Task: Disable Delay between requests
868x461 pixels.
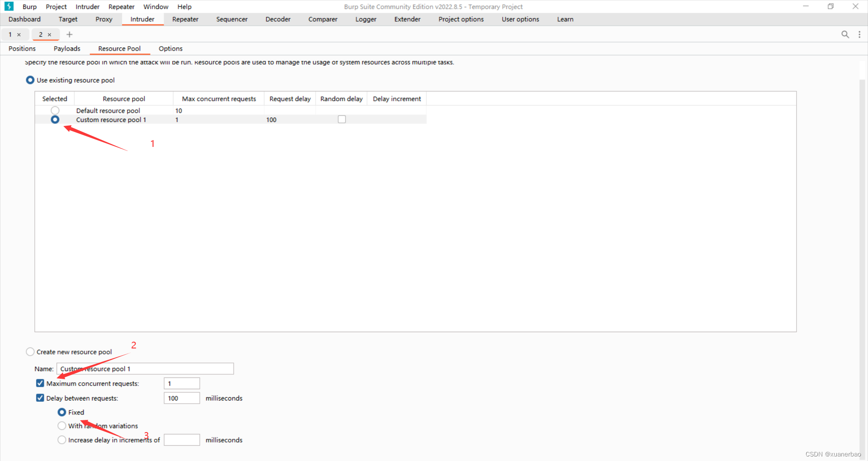Action: [x=40, y=398]
